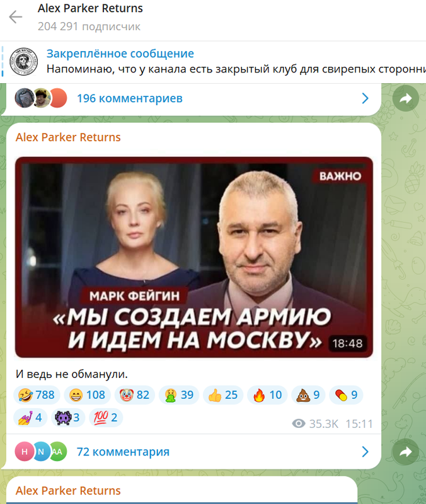Go back using the left arrow icon

(x=15, y=17)
